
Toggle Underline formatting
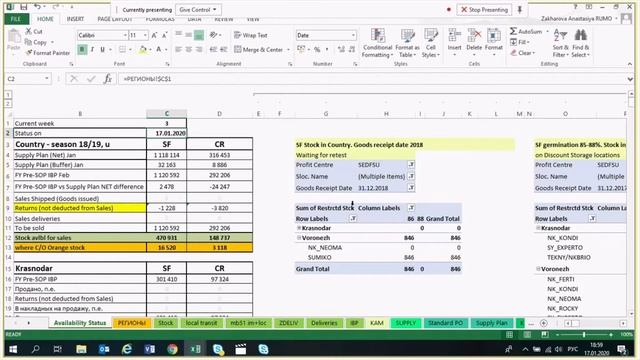pos(102,50)
